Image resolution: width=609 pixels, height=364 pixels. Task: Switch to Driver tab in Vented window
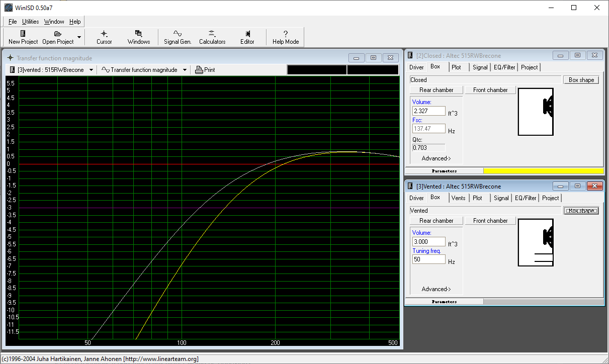click(x=416, y=198)
